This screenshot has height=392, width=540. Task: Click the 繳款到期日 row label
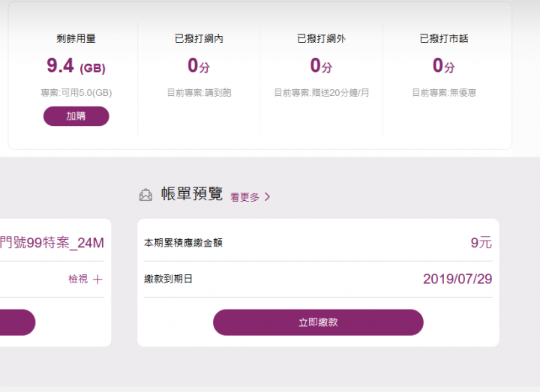[x=168, y=279]
